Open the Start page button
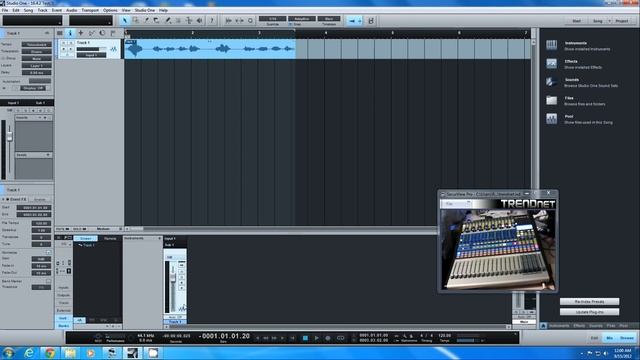640x360 pixels. point(576,21)
